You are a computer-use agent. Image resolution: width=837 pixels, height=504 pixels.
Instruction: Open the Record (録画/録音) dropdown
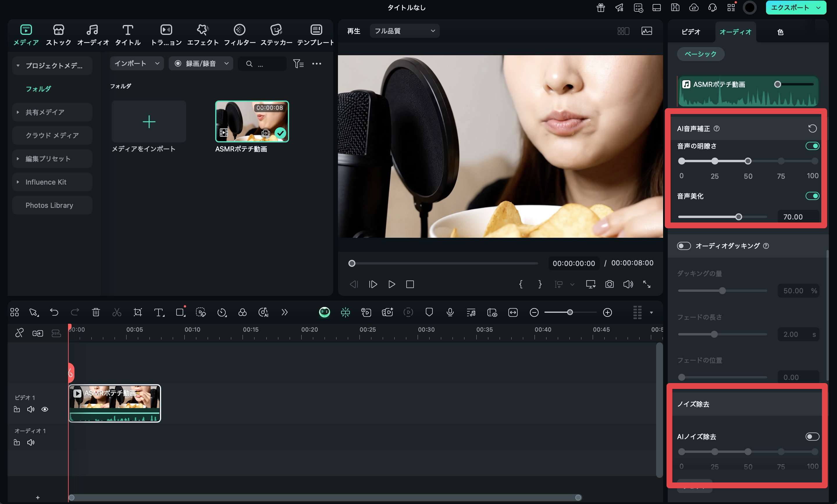(x=201, y=63)
